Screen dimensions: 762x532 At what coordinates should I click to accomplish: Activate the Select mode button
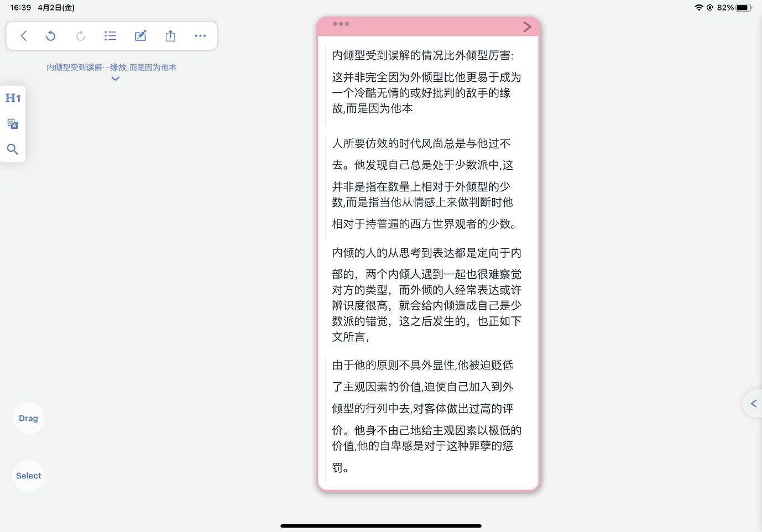pos(28,476)
